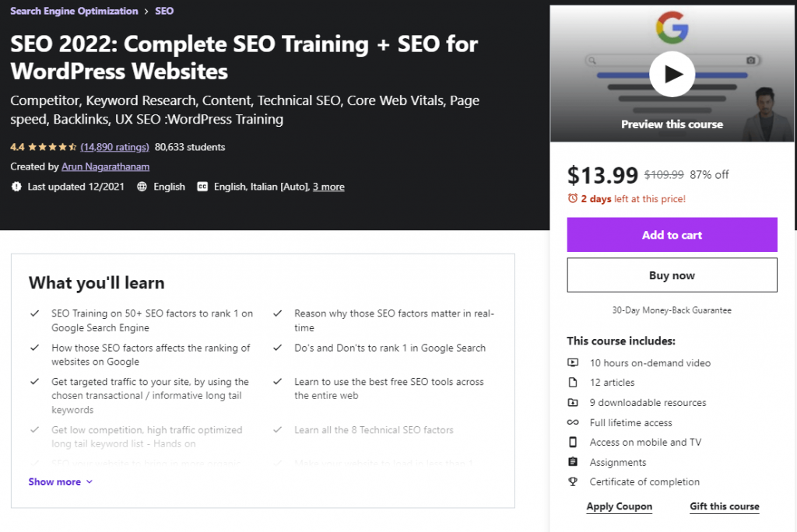Click the Apply Coupon link
Image resolution: width=797 pixels, height=532 pixels.
(619, 506)
